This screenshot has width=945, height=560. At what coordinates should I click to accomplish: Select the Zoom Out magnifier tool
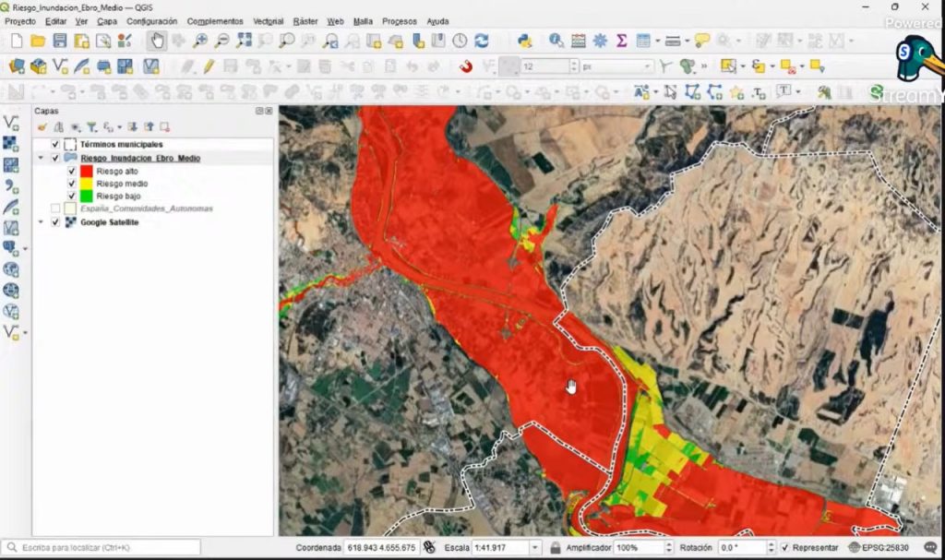[x=222, y=41]
